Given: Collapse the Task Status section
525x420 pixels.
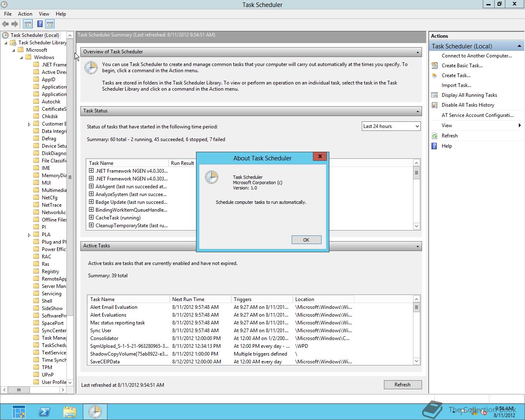Looking at the screenshot, I should click(x=418, y=111).
